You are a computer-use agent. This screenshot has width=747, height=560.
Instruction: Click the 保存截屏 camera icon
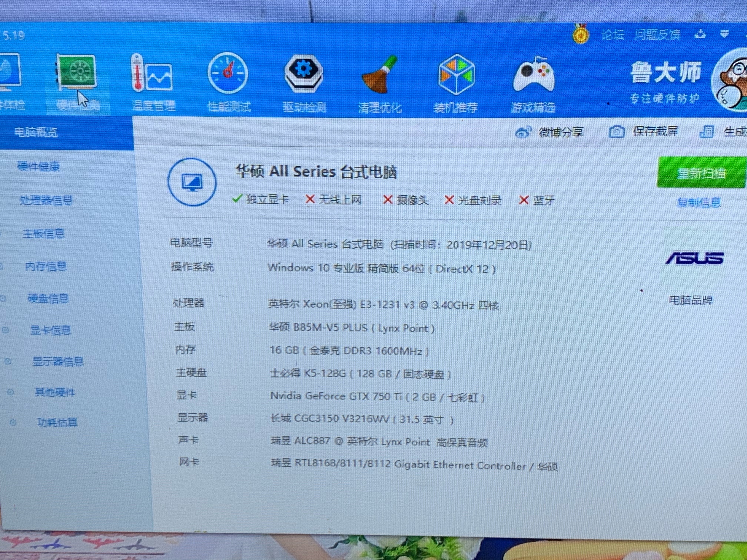pos(617,131)
